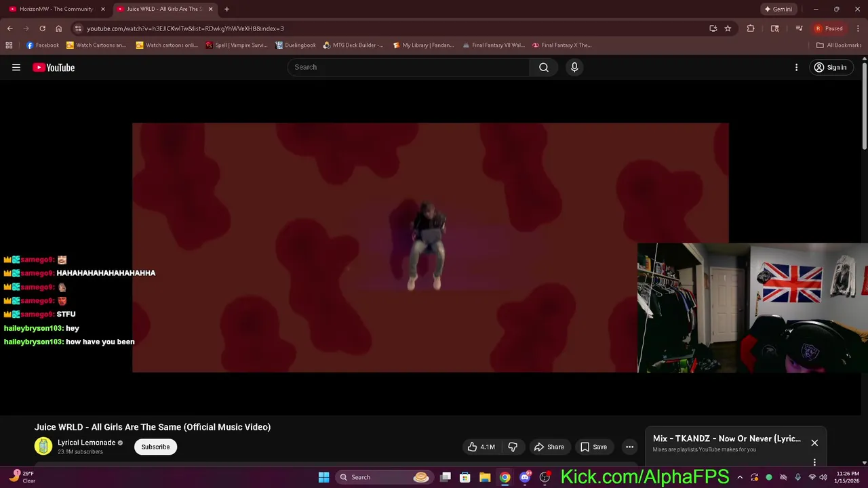Open Discord from the taskbar
Screen dimensions: 868x488
point(525,477)
